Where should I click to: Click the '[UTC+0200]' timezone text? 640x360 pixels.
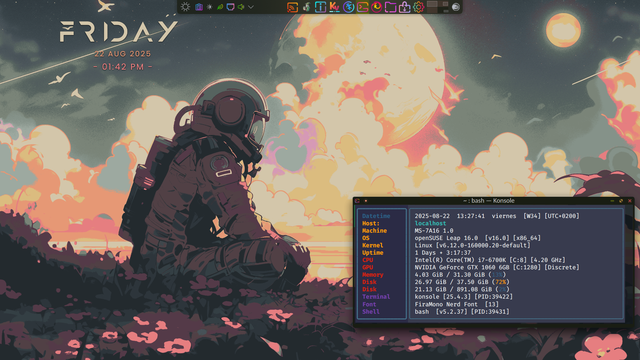click(x=562, y=216)
